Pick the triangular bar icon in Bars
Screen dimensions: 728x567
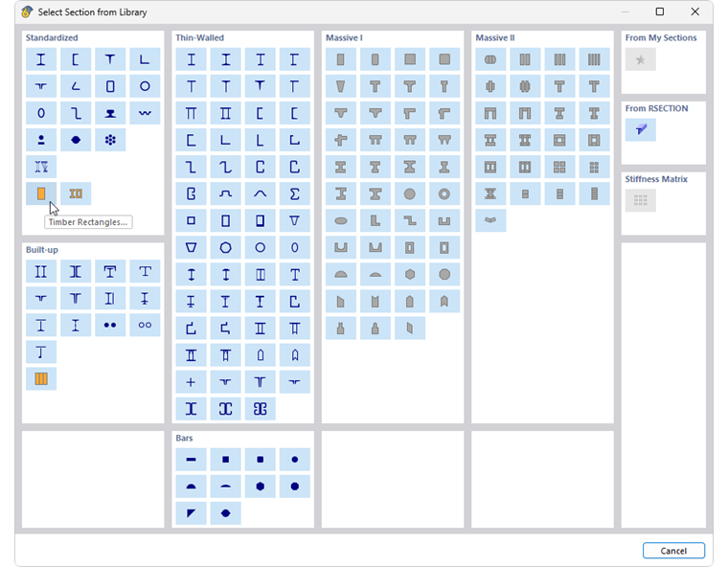pyautogui.click(x=191, y=513)
